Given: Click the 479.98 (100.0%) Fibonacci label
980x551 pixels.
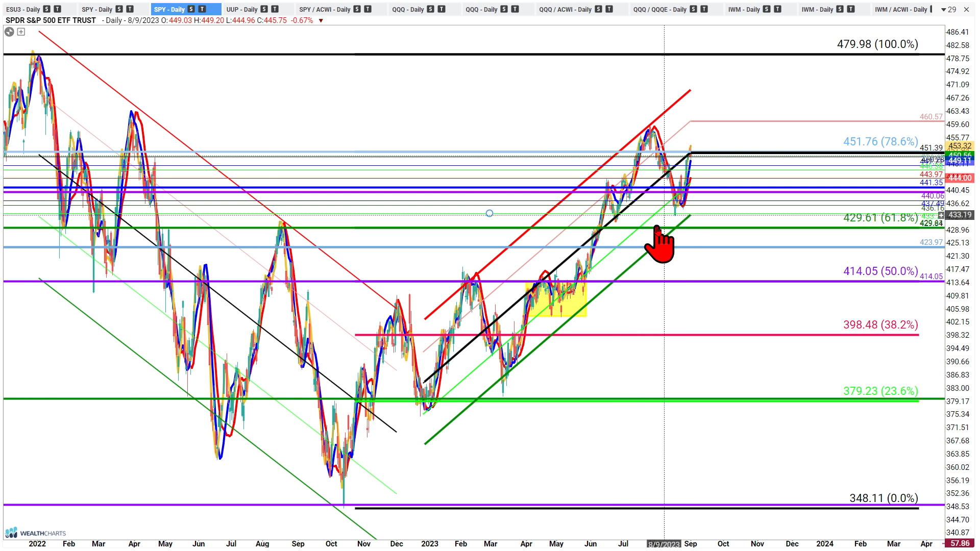Looking at the screenshot, I should [x=877, y=44].
